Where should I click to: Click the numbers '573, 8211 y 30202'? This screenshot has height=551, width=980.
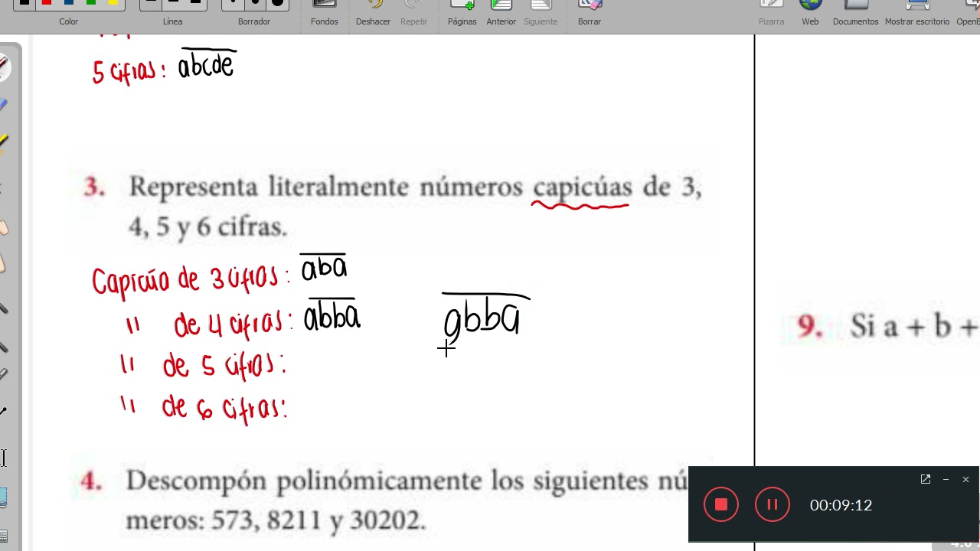(317, 521)
